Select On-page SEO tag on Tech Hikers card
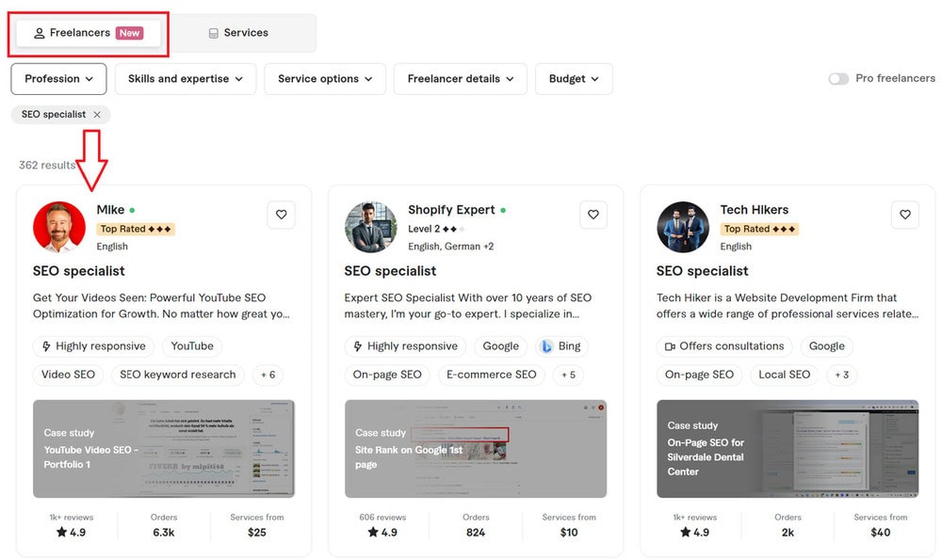 pos(699,375)
